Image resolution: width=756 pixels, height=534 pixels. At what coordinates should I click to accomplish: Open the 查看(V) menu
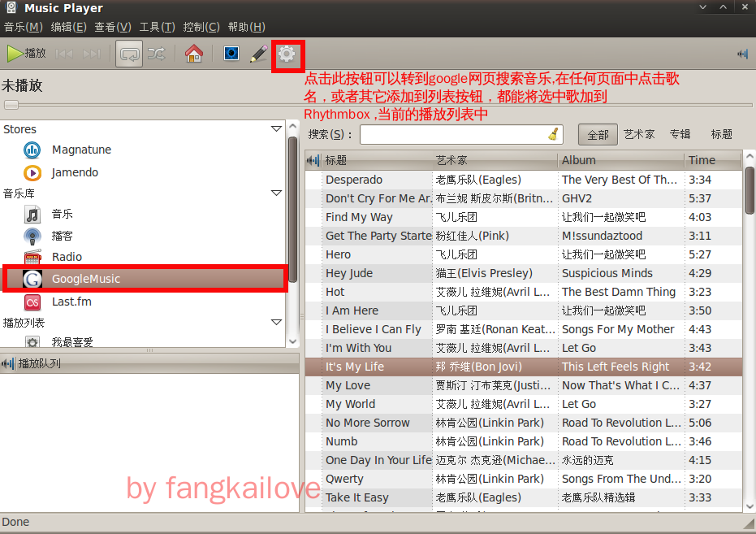click(113, 27)
